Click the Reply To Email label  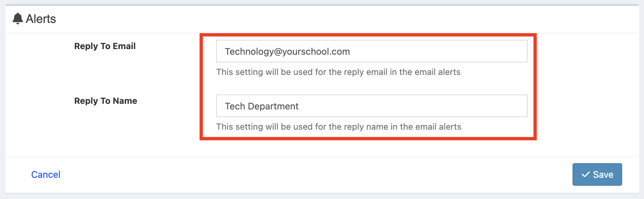105,46
